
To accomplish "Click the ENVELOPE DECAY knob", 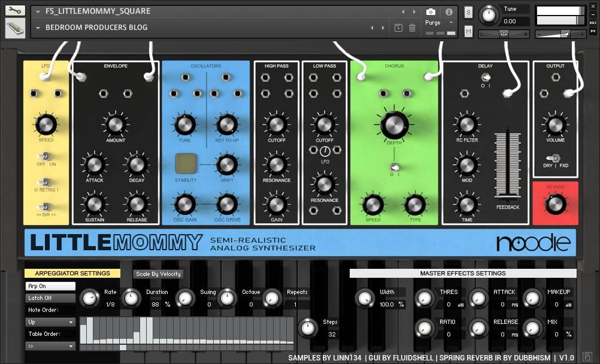I will pyautogui.click(x=137, y=165).
